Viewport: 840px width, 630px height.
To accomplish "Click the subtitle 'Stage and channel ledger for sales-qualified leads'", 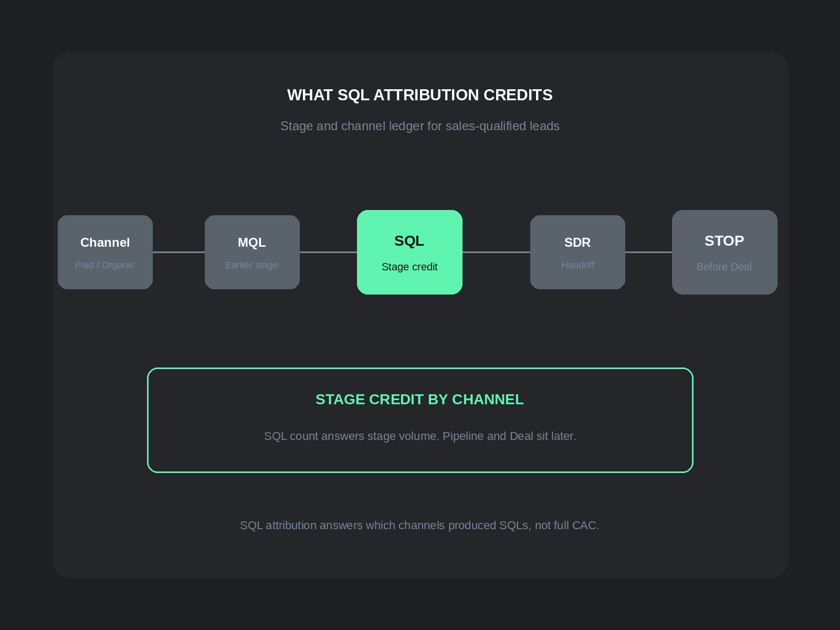I will (x=420, y=126).
